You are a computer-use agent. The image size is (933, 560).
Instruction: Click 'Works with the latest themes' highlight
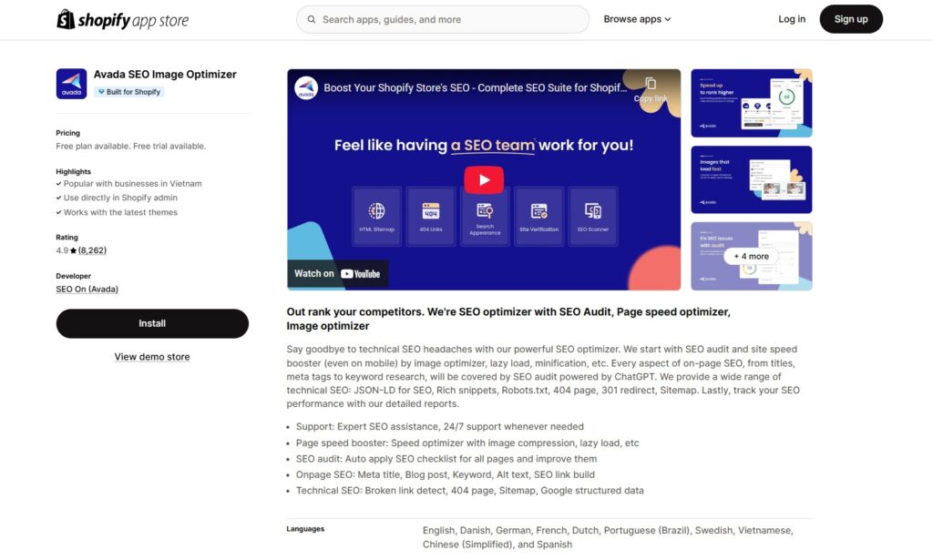(121, 212)
